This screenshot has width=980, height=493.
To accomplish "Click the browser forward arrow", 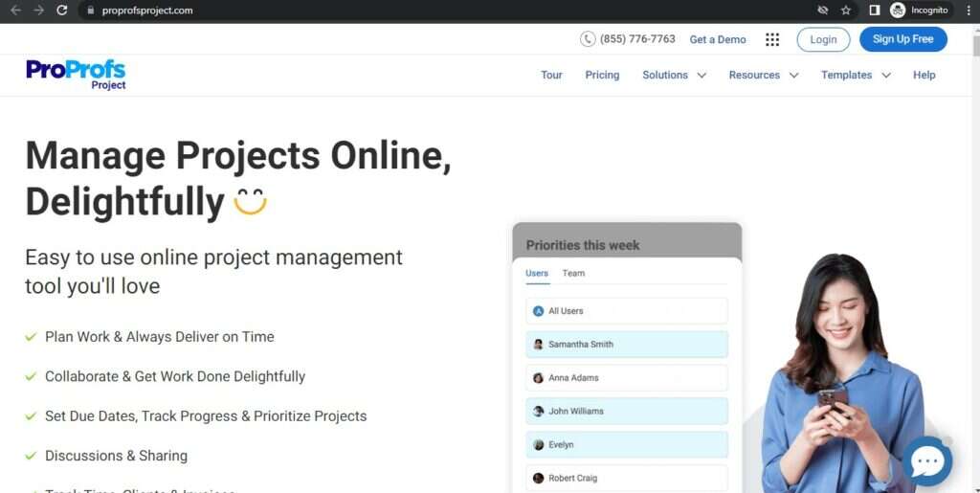I will click(x=38, y=10).
